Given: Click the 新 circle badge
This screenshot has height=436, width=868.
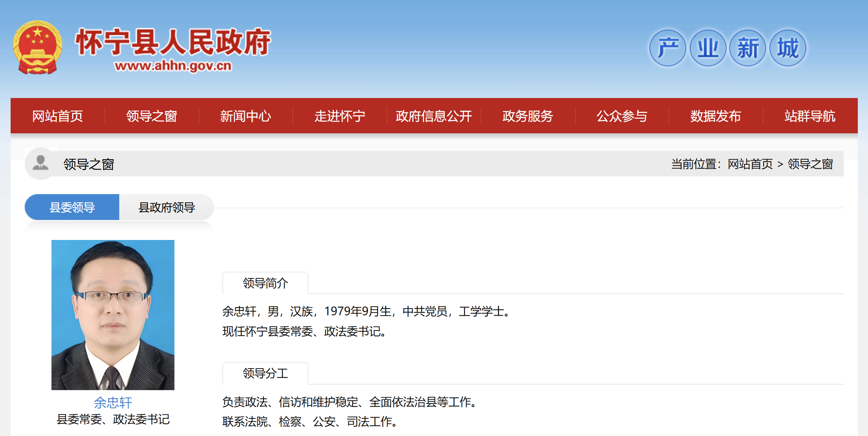Looking at the screenshot, I should 748,48.
